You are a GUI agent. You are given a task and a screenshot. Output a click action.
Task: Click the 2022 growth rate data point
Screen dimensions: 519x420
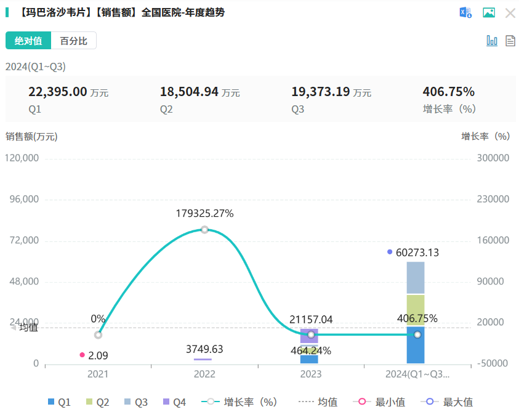click(204, 230)
